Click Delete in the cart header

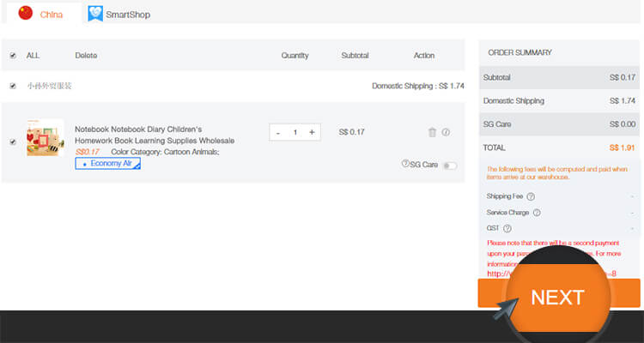86,56
